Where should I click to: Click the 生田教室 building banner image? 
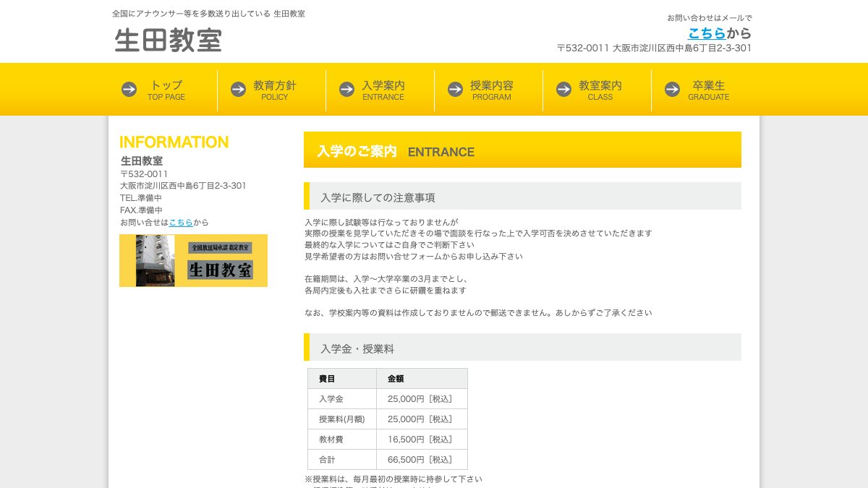coord(193,260)
